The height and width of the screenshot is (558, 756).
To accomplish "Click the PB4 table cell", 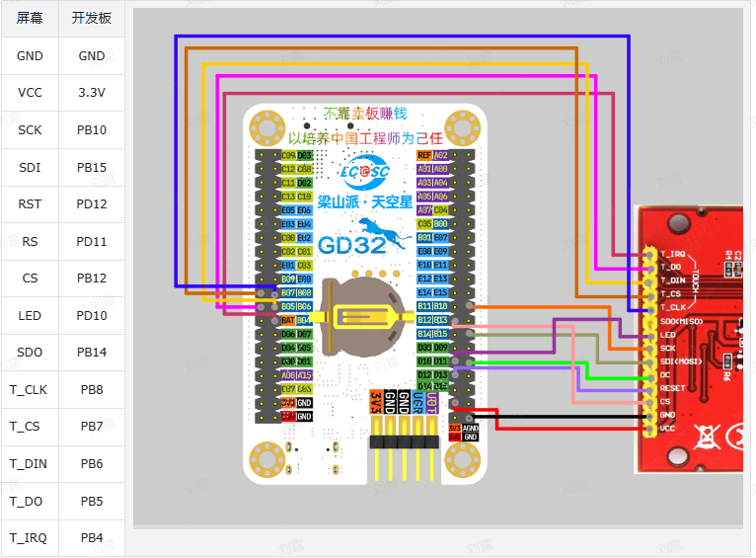I will pos(92,538).
